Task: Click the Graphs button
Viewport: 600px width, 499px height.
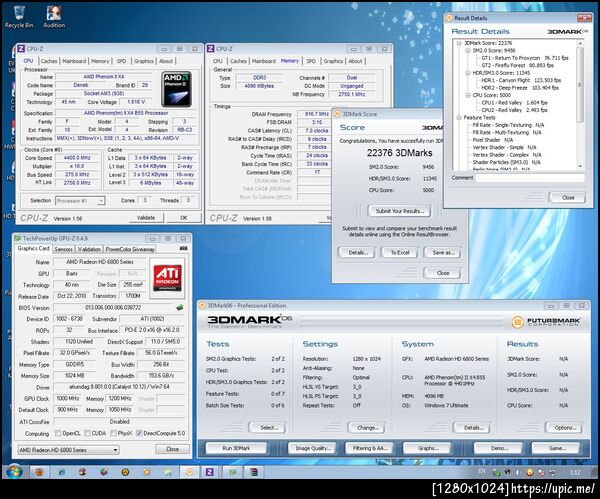Action: [427, 448]
